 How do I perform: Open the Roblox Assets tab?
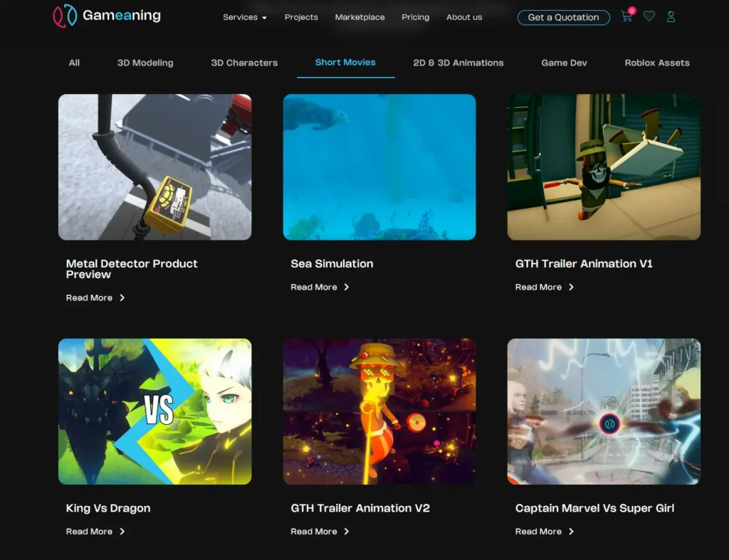(657, 63)
